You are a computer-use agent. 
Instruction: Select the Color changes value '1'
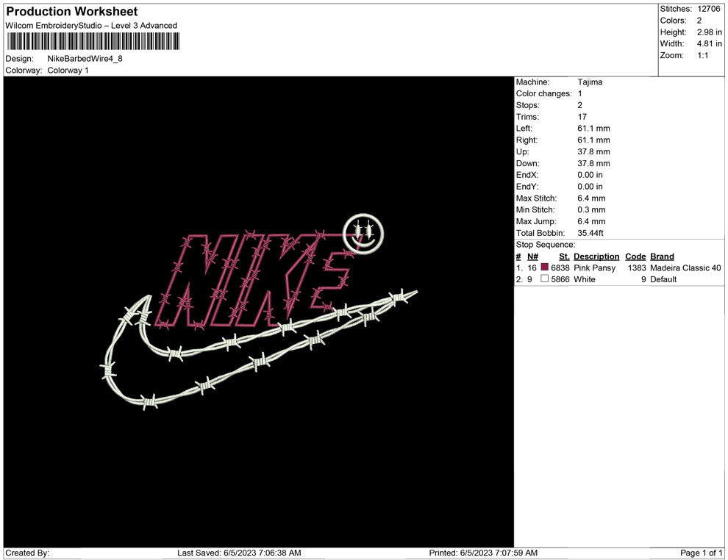[580, 94]
